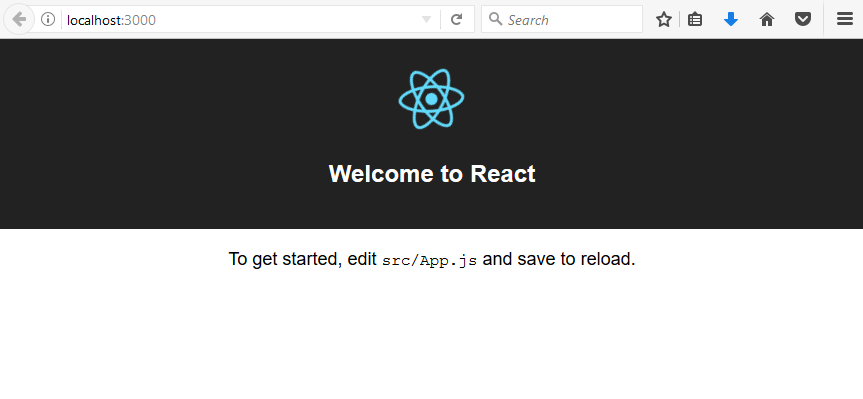Go to the Home page icon
Viewport: 863px width, 399px height.
point(767,20)
